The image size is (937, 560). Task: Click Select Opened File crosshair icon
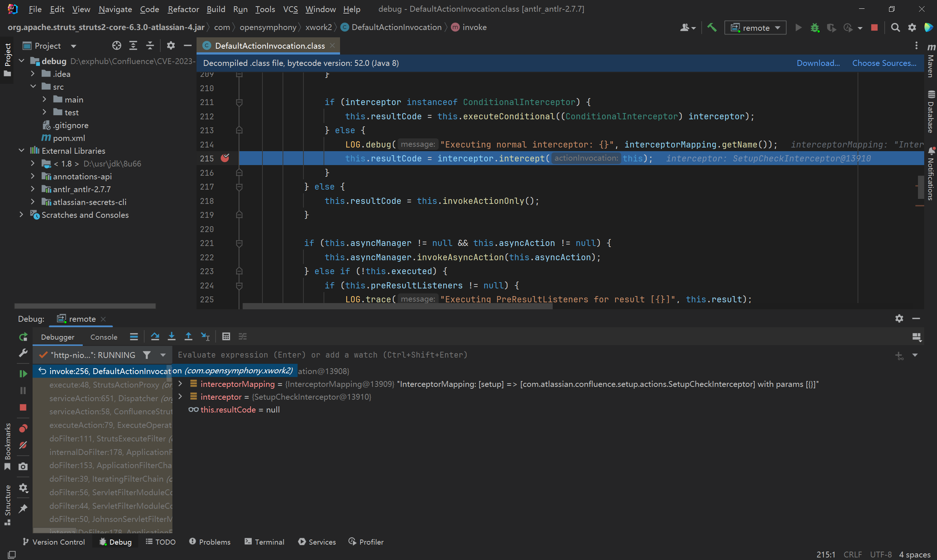(x=117, y=46)
